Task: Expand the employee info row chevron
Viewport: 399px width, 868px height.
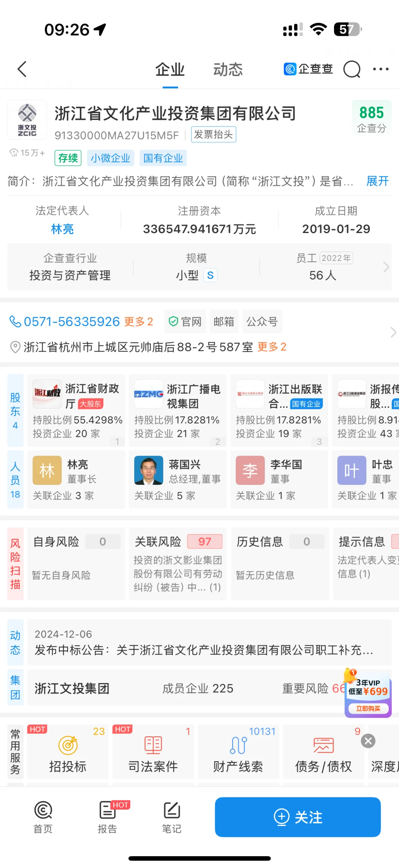Action: pyautogui.click(x=386, y=267)
